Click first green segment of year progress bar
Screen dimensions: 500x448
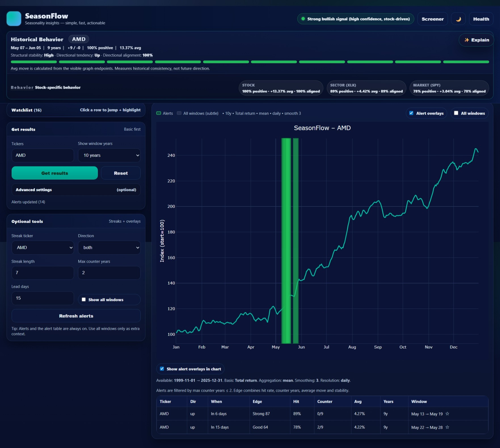pos(34,62)
